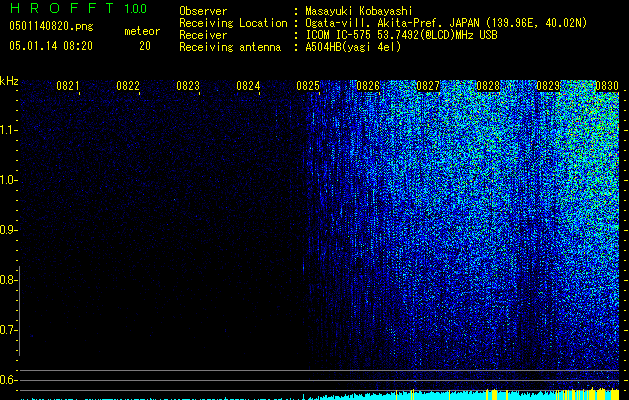629x400 pixels.
Task: Click the meteor count value 20
Action: point(145,46)
